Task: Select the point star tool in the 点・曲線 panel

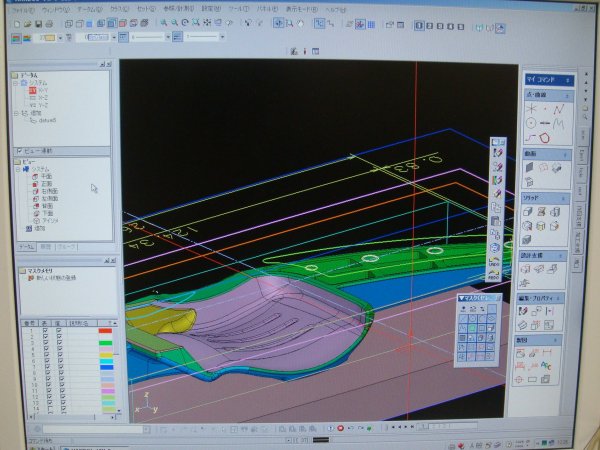Action: tap(532, 109)
